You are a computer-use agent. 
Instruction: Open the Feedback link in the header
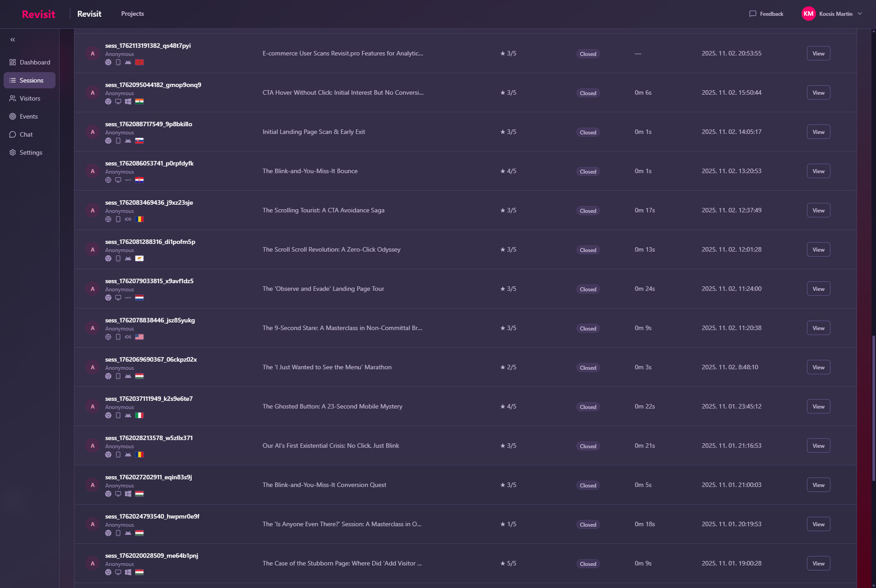(x=766, y=14)
